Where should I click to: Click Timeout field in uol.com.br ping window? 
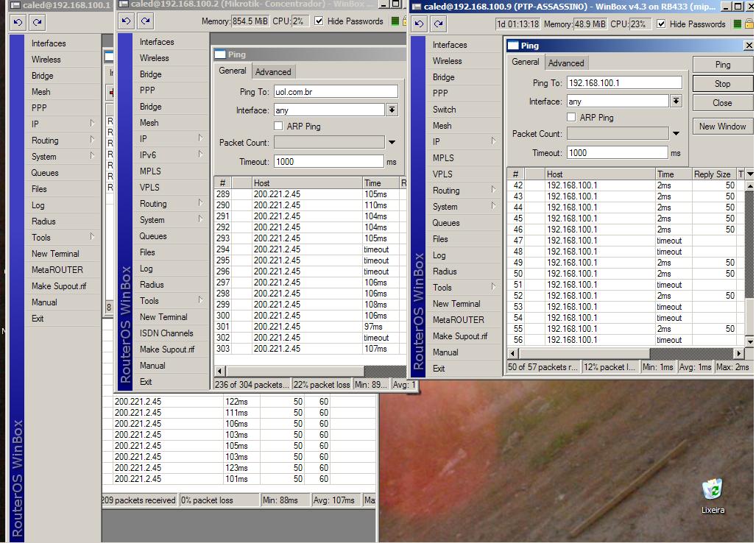329,161
